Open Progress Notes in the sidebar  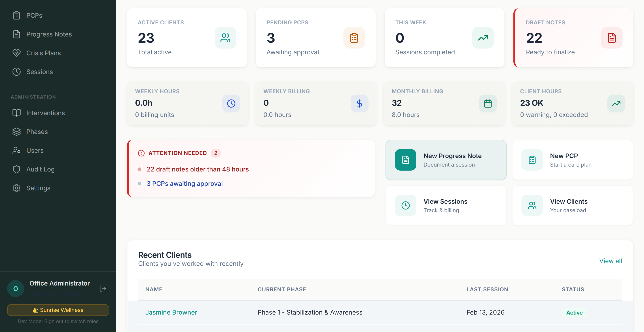coord(49,34)
